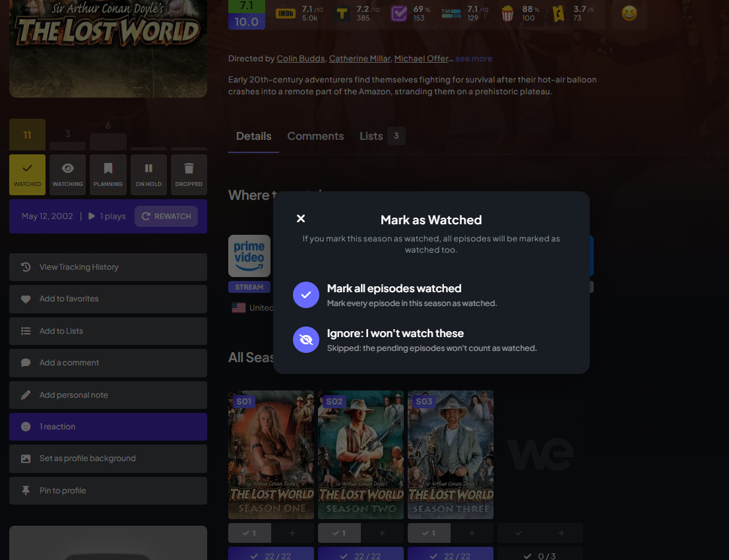This screenshot has height=560, width=729.
Task: Click Add personal note
Action: click(x=108, y=395)
